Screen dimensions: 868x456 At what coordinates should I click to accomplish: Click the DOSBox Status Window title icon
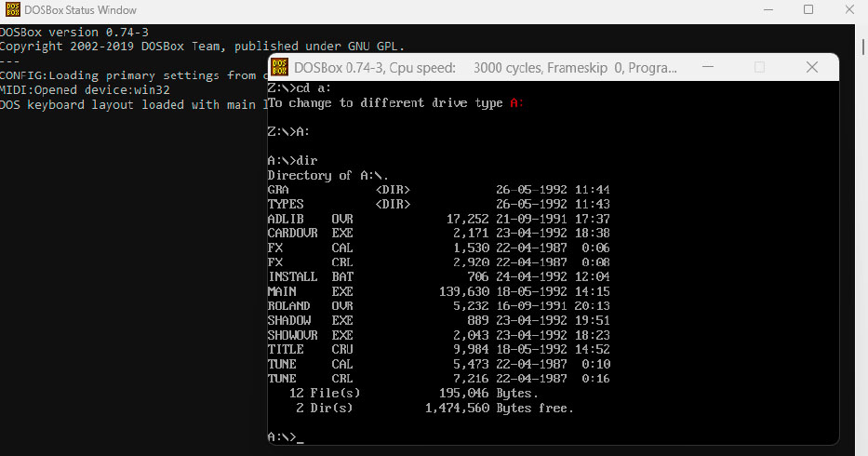point(12,9)
